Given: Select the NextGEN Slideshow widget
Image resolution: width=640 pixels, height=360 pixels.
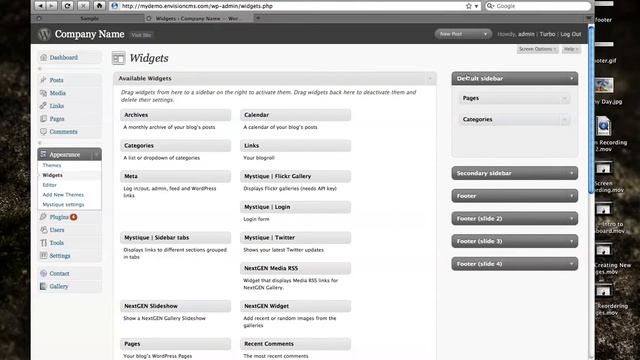Looking at the screenshot, I should click(176, 306).
